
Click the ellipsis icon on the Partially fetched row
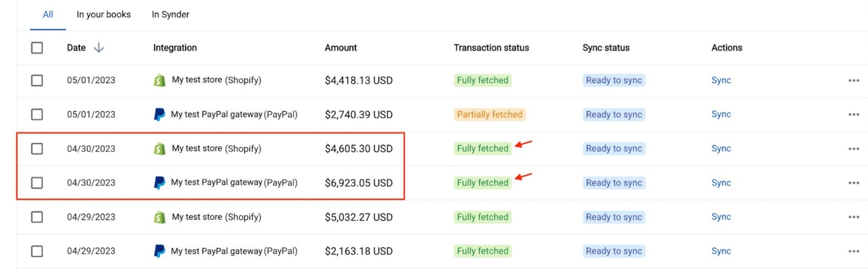pyautogui.click(x=853, y=114)
